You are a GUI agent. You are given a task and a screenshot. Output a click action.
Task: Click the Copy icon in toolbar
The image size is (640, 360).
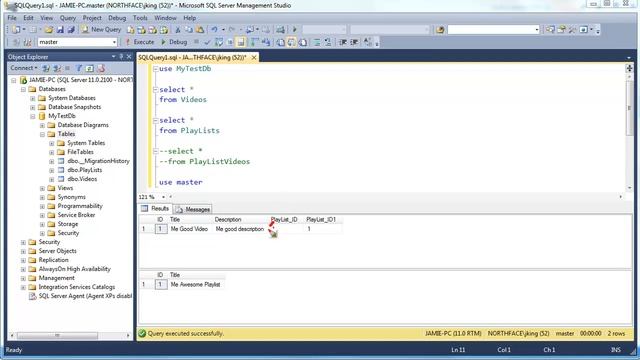coord(189,30)
